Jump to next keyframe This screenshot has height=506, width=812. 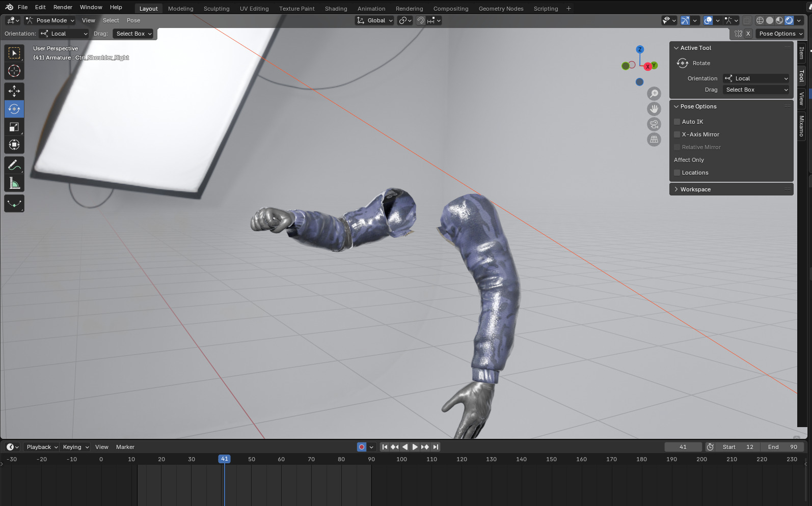425,447
